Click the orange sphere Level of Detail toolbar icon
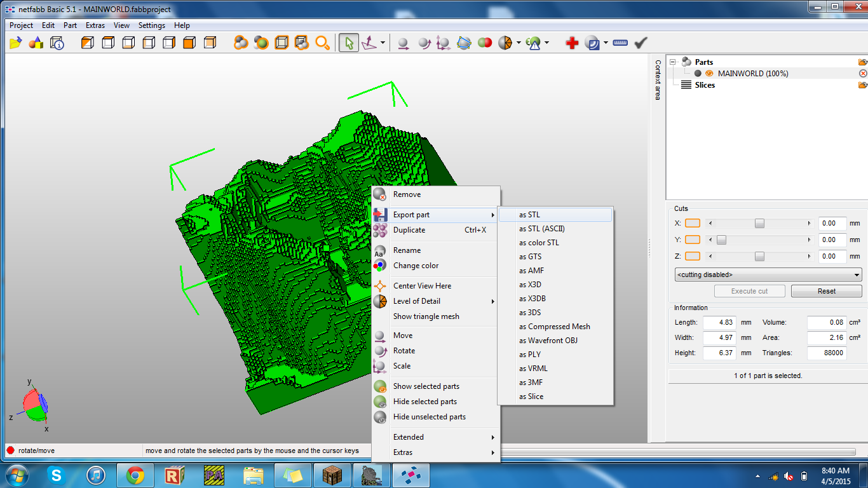The width and height of the screenshot is (868, 488). tap(505, 43)
